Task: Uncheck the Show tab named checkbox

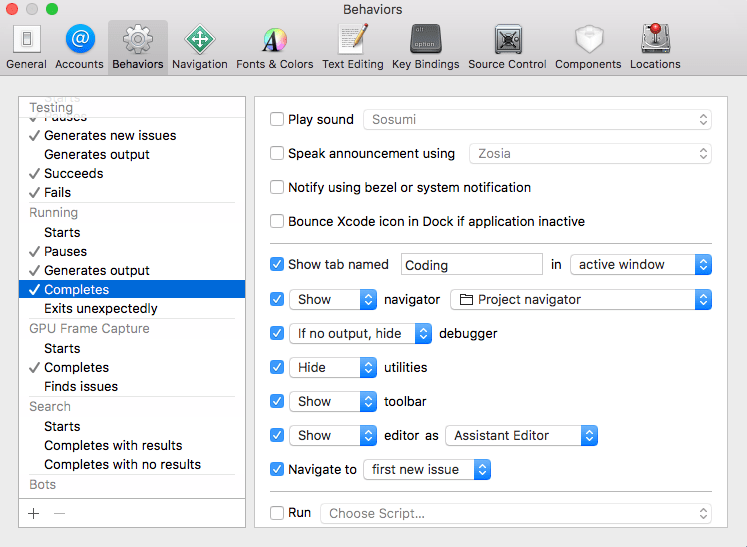Action: click(x=277, y=265)
